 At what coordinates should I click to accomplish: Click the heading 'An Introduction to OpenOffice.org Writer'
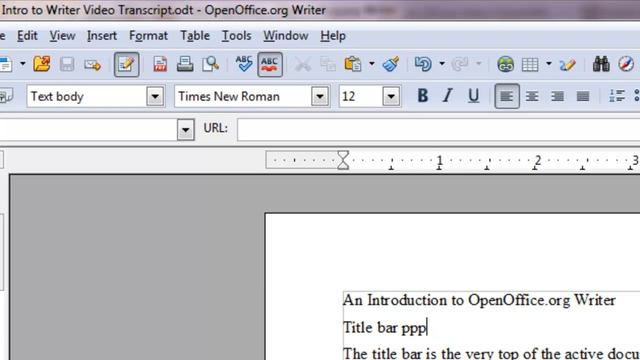[479, 300]
